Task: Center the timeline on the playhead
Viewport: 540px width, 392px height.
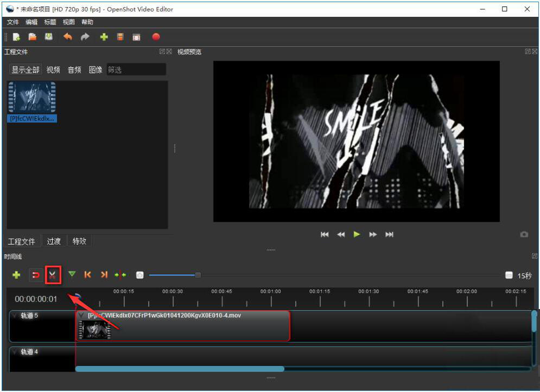Action: 120,275
